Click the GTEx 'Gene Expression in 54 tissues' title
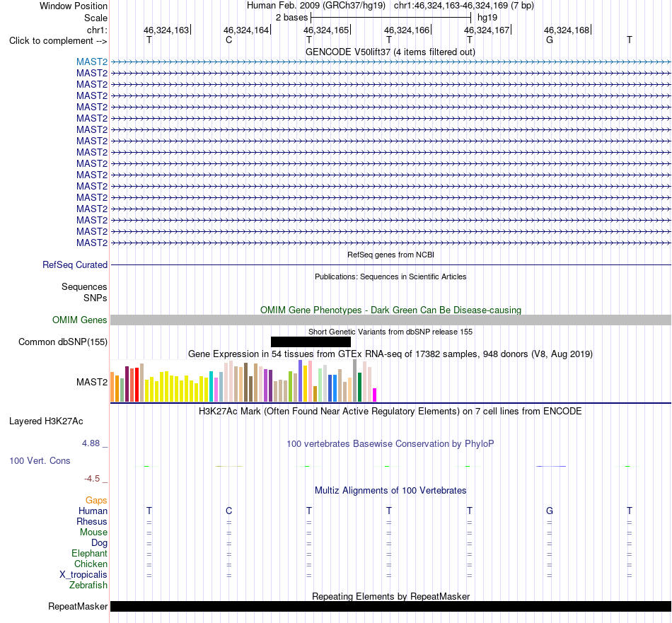Image resolution: width=672 pixels, height=623 pixels. pyautogui.click(x=390, y=354)
